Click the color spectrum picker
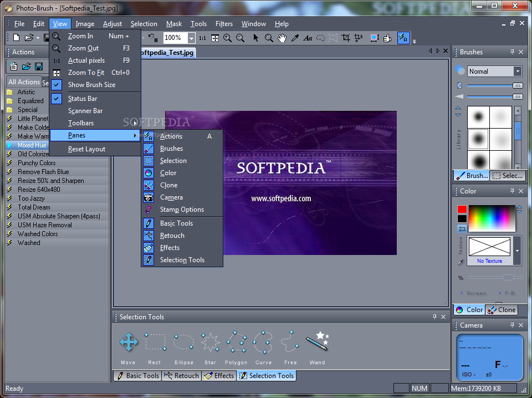This screenshot has height=398, width=532. 492,218
